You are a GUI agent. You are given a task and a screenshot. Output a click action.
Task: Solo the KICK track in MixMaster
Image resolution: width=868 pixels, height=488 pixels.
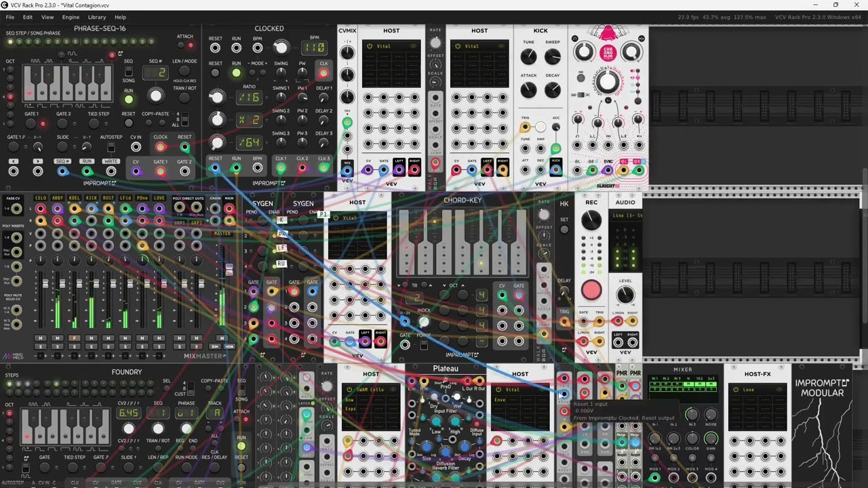point(92,346)
